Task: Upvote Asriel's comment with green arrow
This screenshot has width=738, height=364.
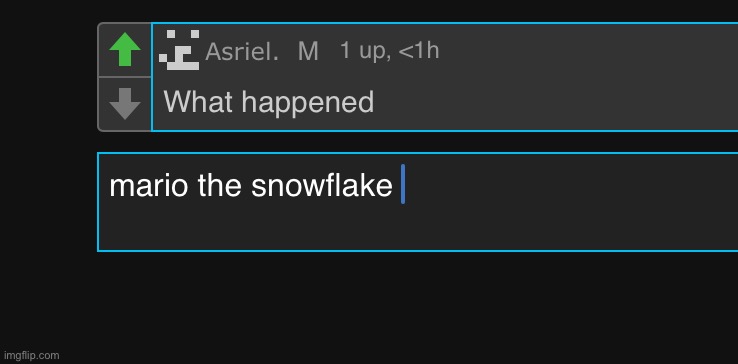Action: [x=125, y=49]
